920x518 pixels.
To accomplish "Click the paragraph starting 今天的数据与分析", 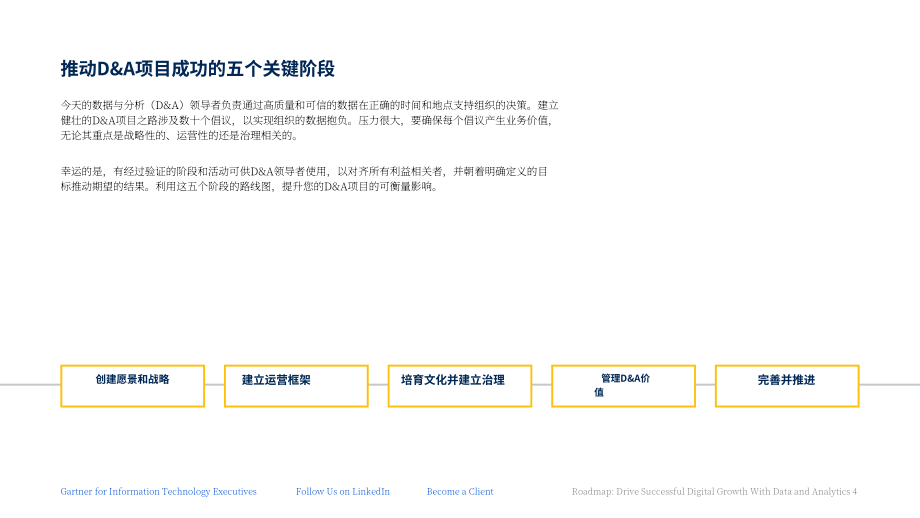I will pyautogui.click(x=310, y=120).
